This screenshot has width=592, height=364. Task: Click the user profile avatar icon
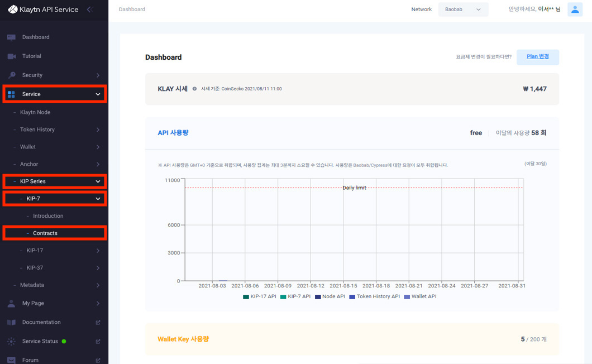575,9
